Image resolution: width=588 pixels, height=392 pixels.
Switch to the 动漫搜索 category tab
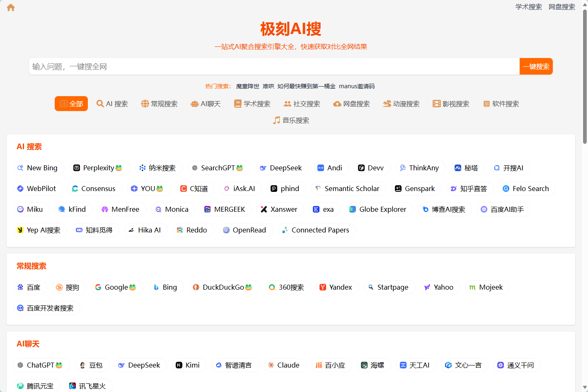coord(401,104)
